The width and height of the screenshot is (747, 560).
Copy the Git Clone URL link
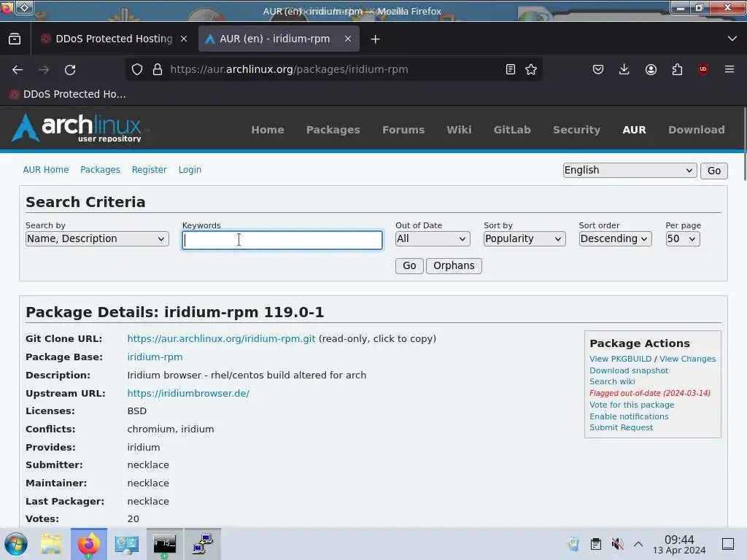[x=221, y=338]
